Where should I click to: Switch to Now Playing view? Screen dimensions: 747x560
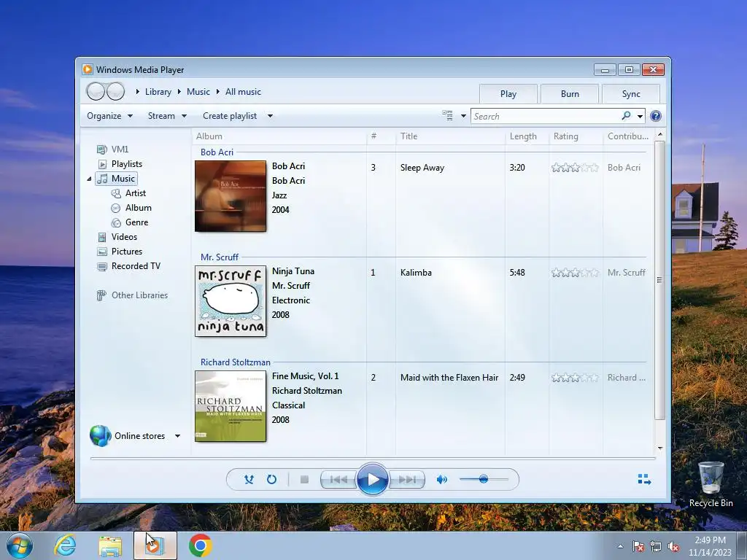[644, 480]
